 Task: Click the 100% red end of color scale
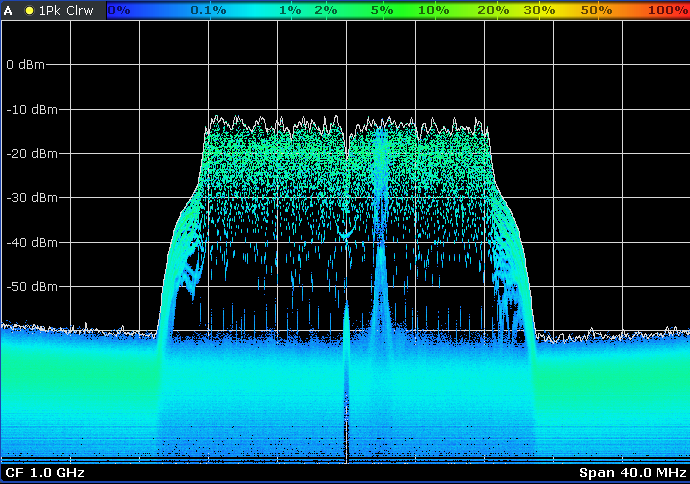click(667, 9)
